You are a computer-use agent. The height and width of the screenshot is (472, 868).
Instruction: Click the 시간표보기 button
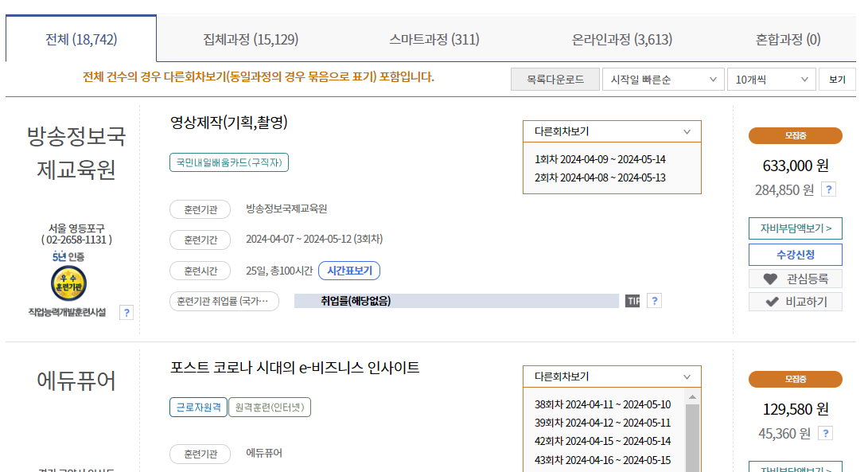[x=349, y=271]
